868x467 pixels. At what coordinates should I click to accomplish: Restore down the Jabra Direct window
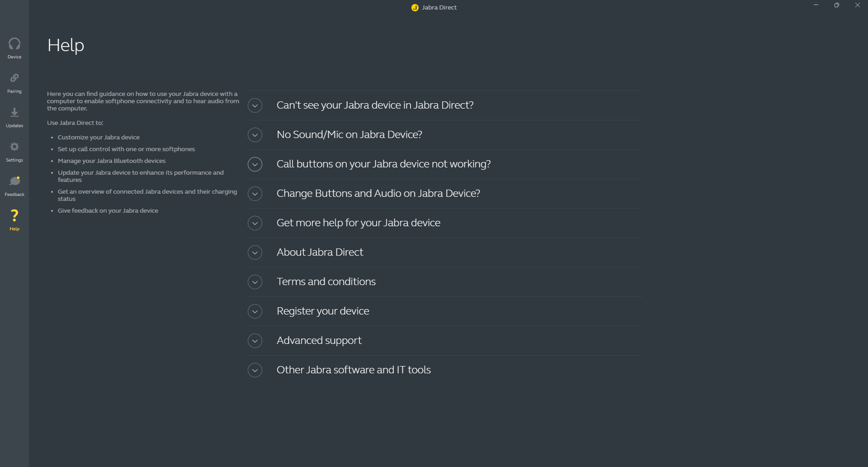(x=837, y=5)
